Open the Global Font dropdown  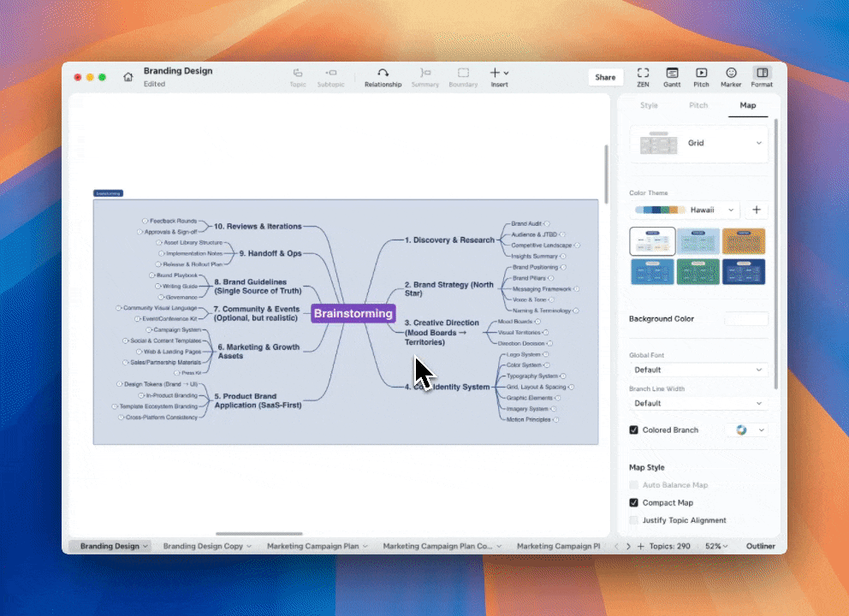pos(698,370)
